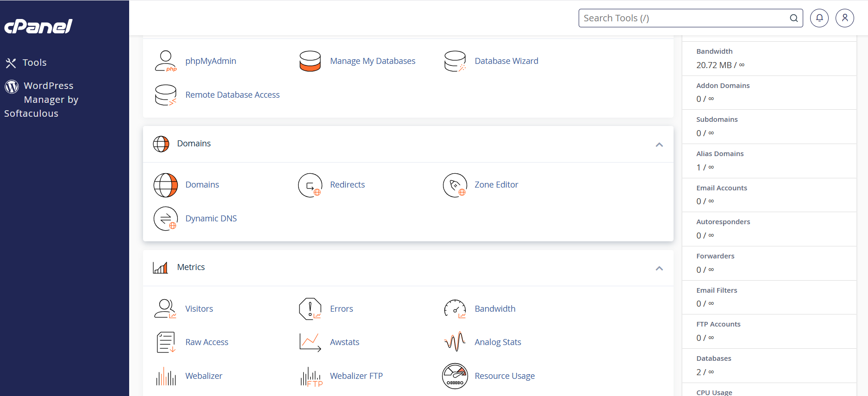This screenshot has width=868, height=396.
Task: Click the Subdomains statistic label
Action: [x=717, y=119]
